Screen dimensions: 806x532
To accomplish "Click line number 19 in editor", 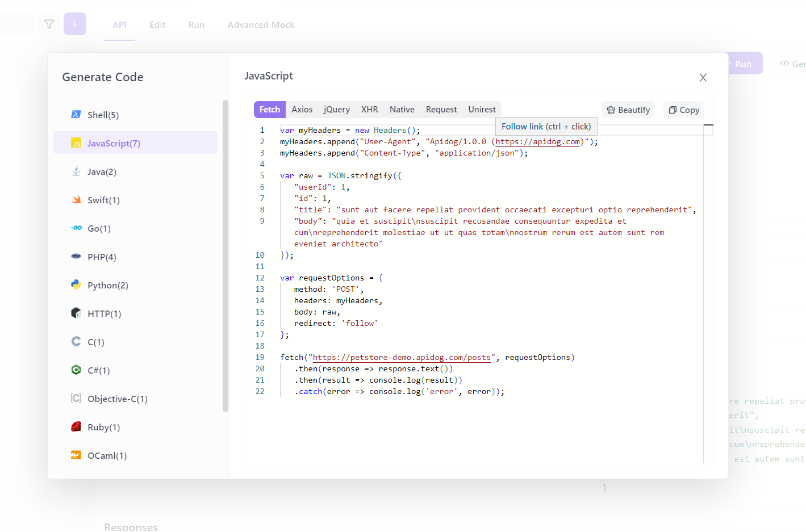I will pyautogui.click(x=260, y=358).
